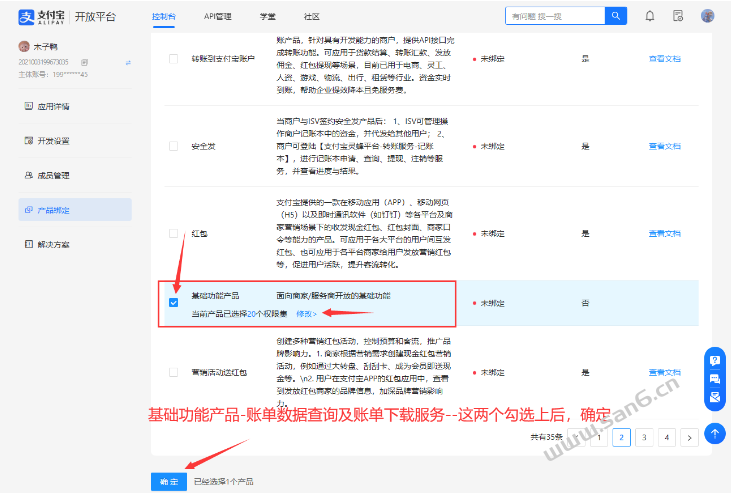Open 解决方案 in the sidebar

click(x=75, y=244)
